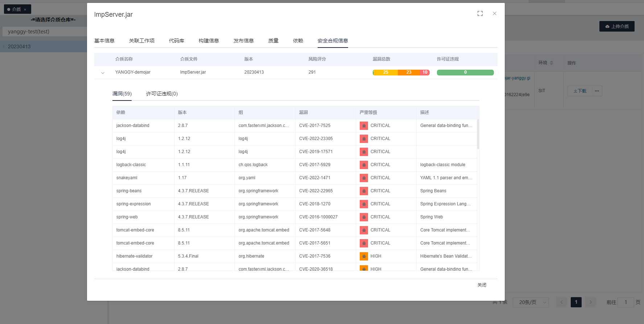Open the 20条/页 page size dropdown
This screenshot has height=324, width=644.
point(531,302)
